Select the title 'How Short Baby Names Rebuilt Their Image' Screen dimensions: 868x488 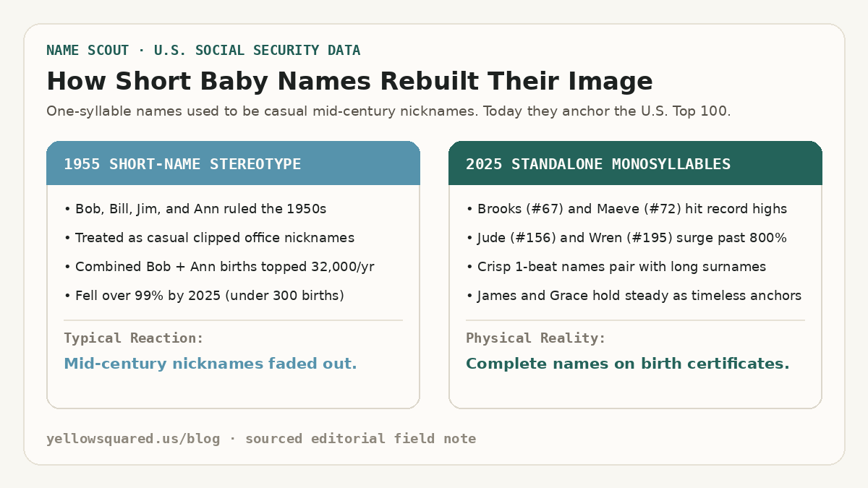tap(349, 81)
